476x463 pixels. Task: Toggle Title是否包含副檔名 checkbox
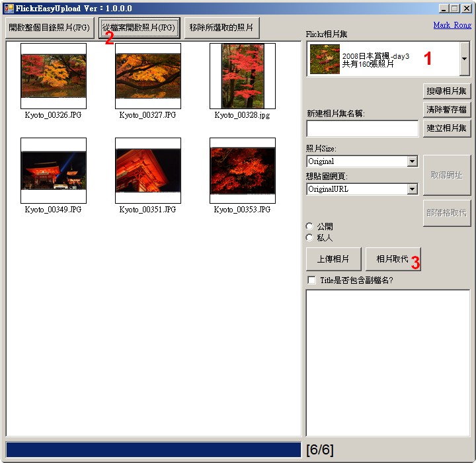311,280
